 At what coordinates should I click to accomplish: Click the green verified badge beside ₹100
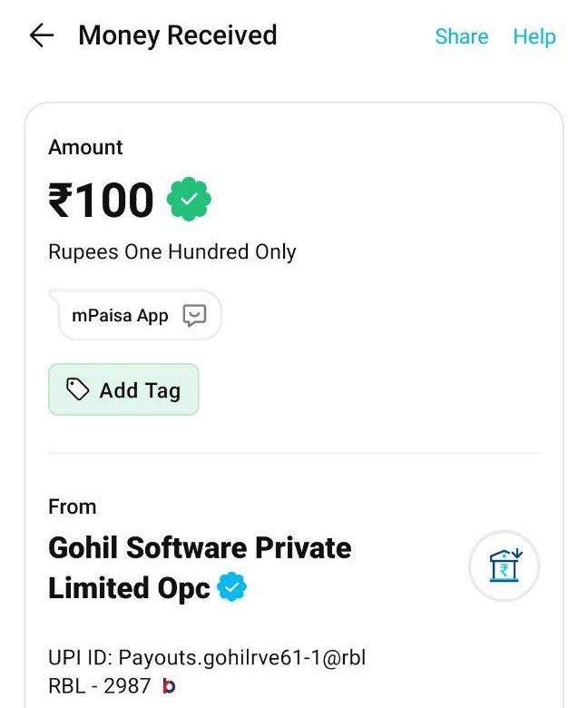[189, 199]
